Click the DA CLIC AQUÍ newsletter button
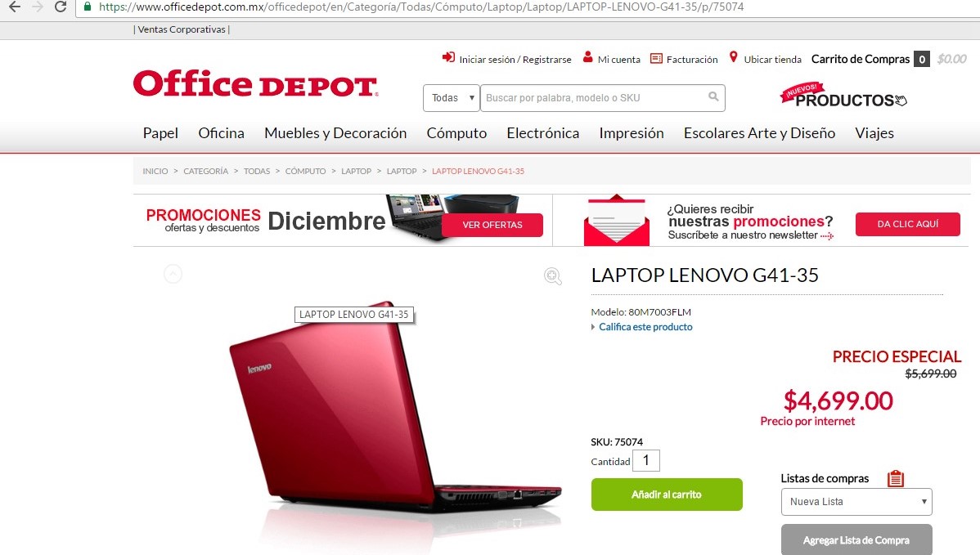This screenshot has width=980, height=555. pyautogui.click(x=907, y=224)
